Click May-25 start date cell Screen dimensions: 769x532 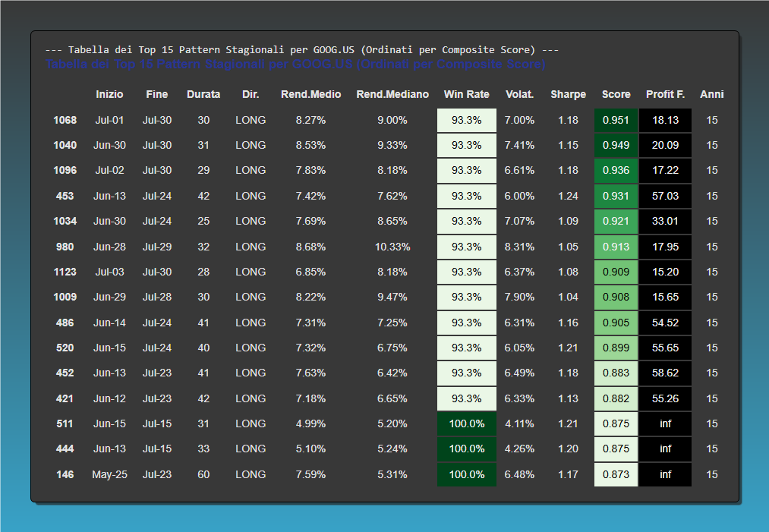(109, 474)
